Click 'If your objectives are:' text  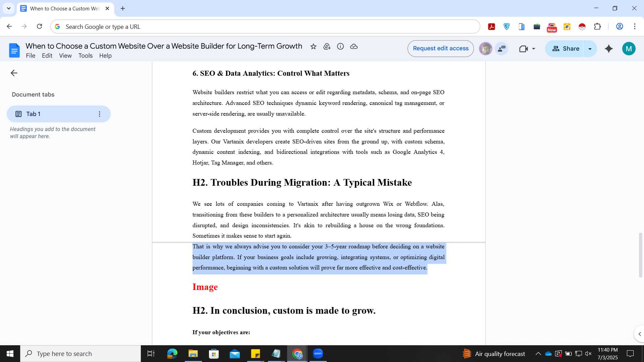tap(221, 332)
